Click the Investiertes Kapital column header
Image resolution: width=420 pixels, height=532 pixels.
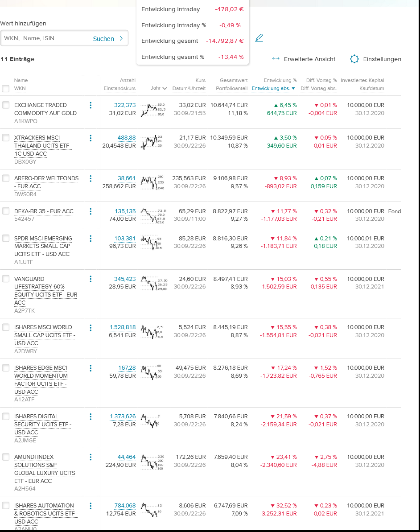tap(362, 80)
